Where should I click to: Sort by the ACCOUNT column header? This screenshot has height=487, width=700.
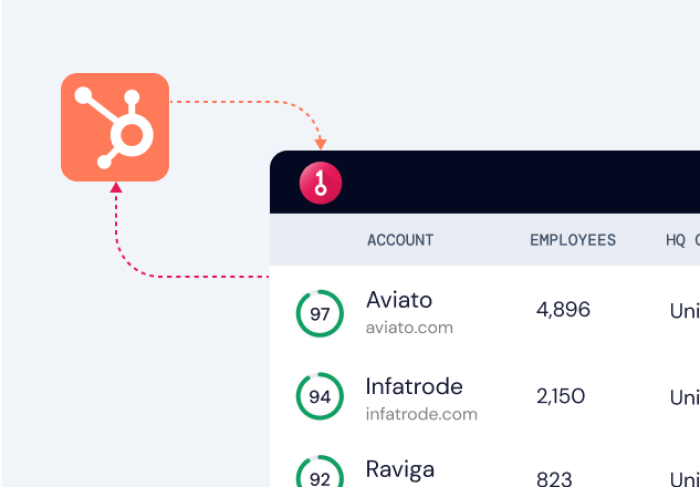coord(400,240)
